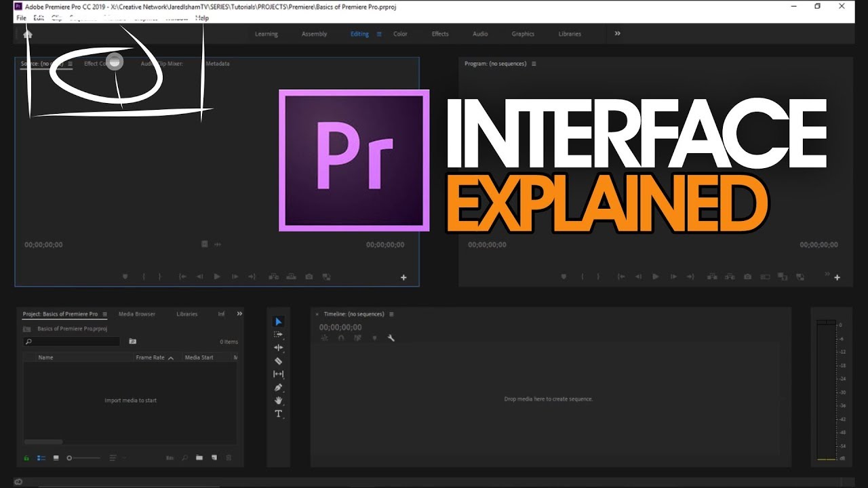
Task: Toggle Linked Selection in Timeline
Action: [x=357, y=338]
